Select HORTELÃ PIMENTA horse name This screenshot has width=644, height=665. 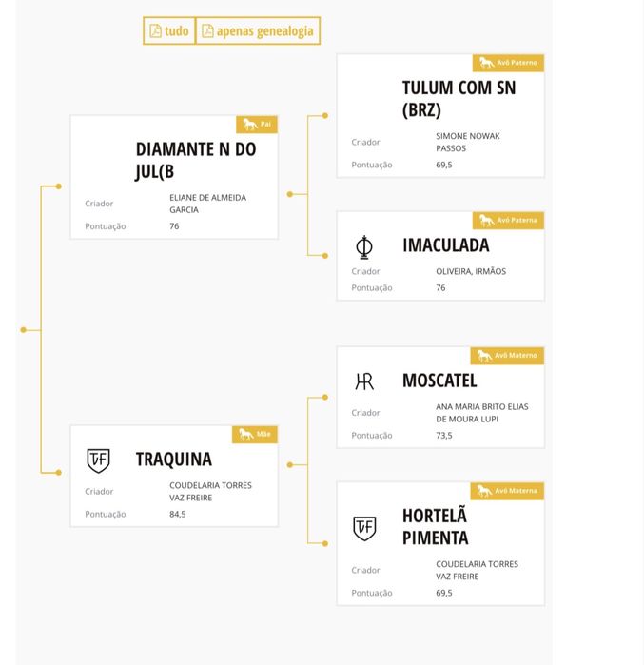tap(435, 527)
